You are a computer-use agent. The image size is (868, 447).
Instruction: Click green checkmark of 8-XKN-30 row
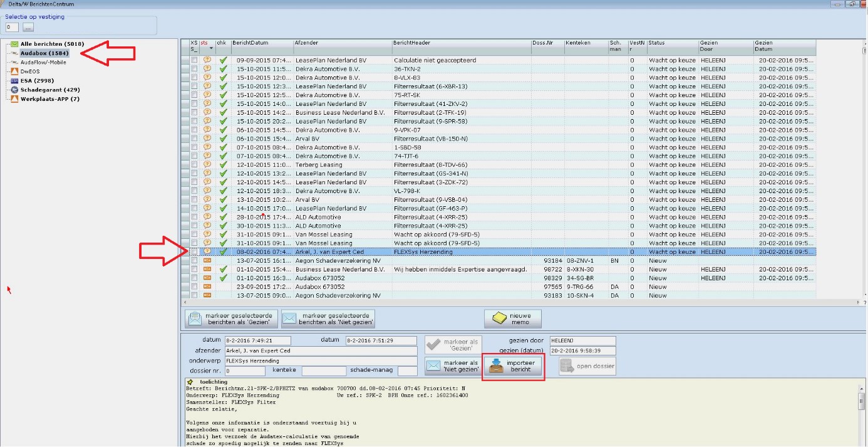(223, 269)
